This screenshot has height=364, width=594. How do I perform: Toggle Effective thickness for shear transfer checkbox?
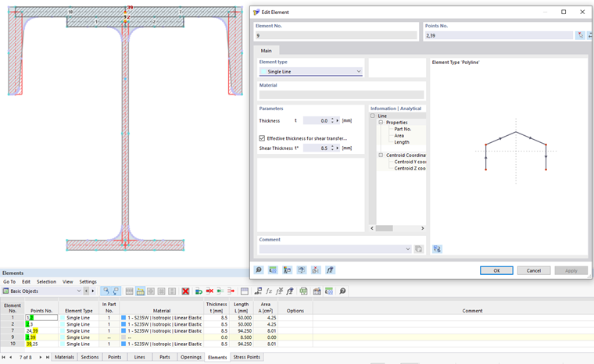pos(262,138)
